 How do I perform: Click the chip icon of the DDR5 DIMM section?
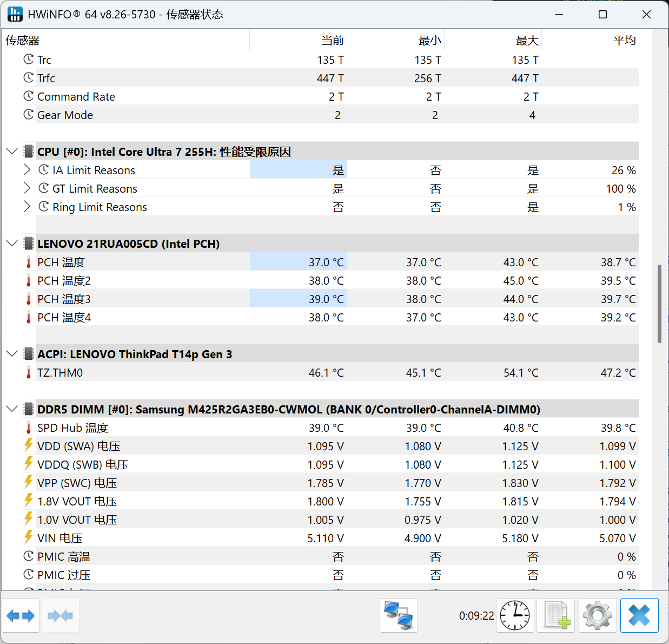click(29, 409)
